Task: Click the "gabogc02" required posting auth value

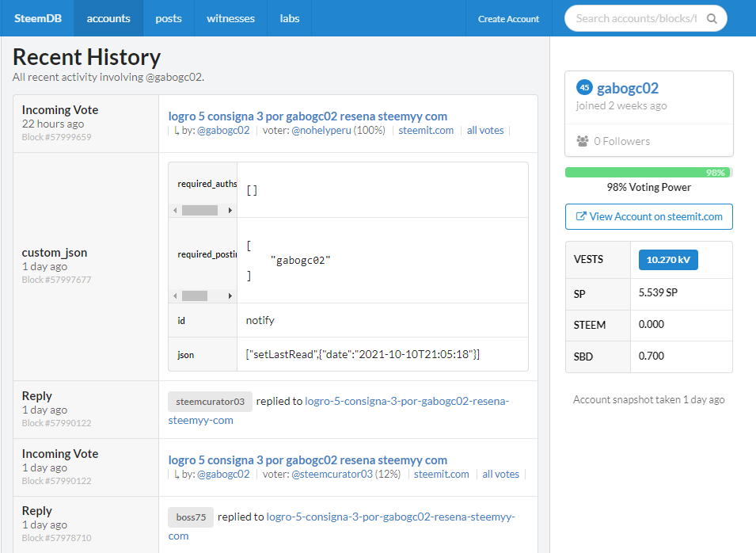Action: pos(300,261)
